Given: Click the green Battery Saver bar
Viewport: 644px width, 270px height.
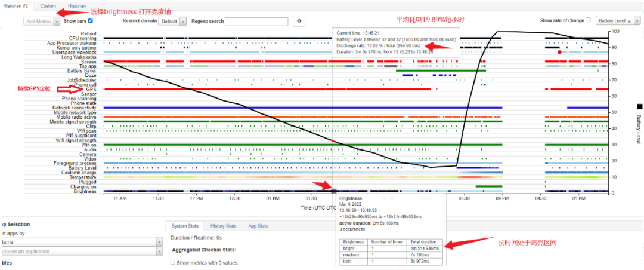Looking at the screenshot, I should point(441,71).
